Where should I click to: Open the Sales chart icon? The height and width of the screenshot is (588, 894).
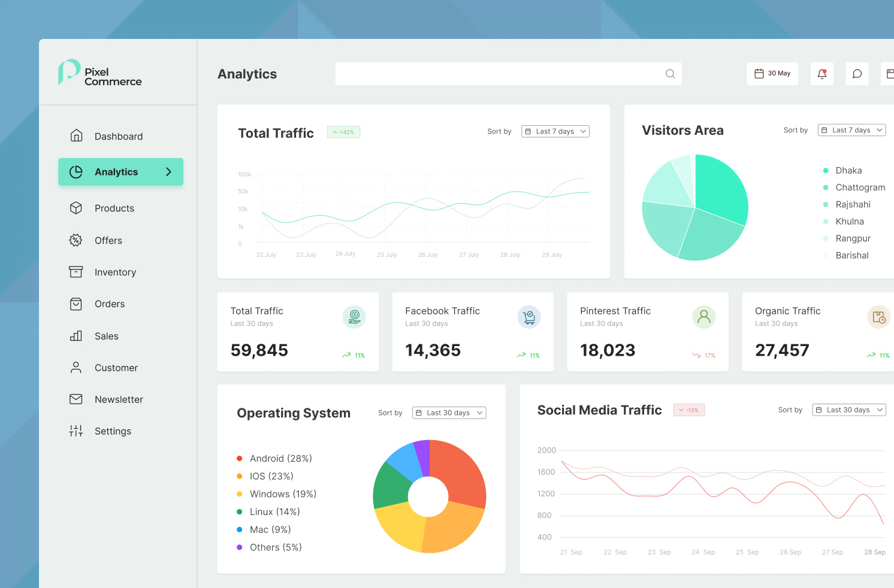coord(76,336)
